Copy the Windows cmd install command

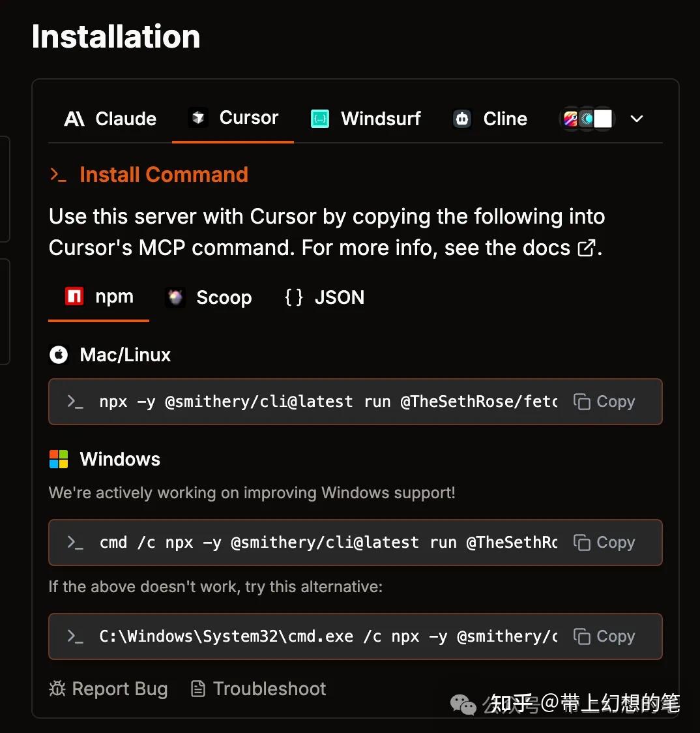(604, 542)
